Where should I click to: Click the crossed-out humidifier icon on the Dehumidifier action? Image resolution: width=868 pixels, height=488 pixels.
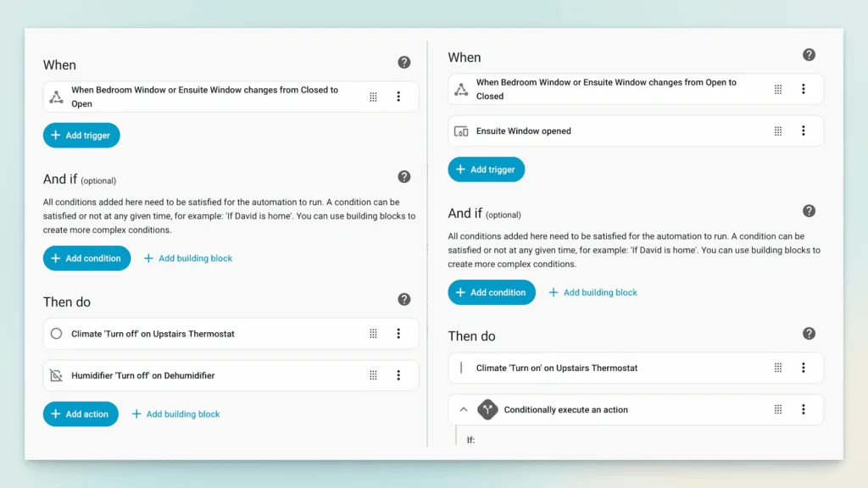point(57,375)
